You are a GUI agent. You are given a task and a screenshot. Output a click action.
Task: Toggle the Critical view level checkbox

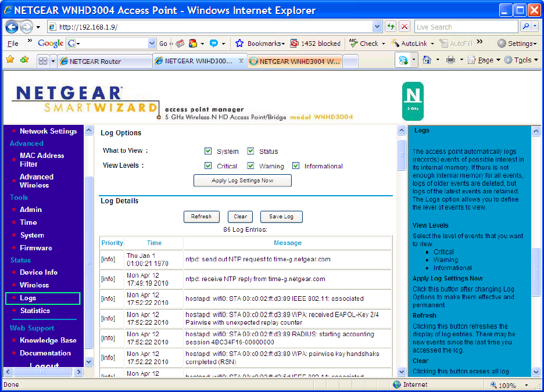[x=208, y=166]
